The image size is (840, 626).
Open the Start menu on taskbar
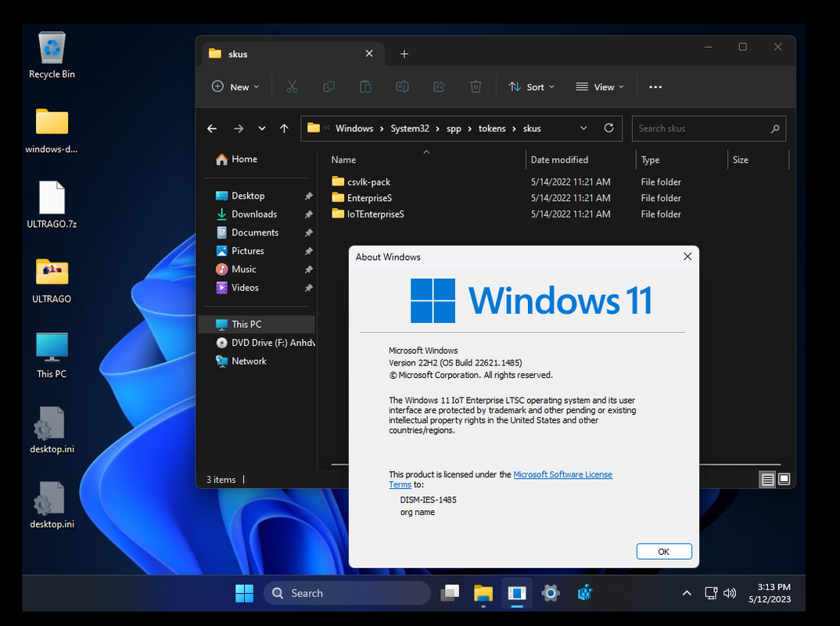tap(244, 593)
